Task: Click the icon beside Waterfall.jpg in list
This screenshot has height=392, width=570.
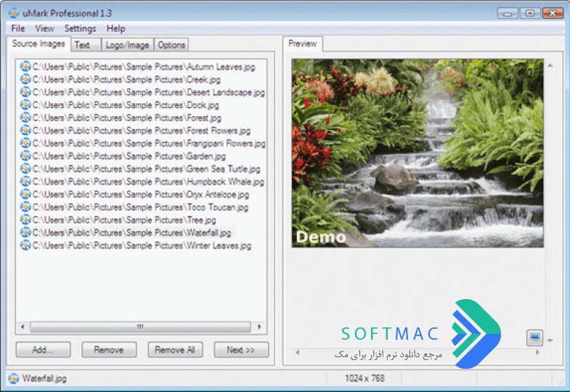Action: click(25, 232)
